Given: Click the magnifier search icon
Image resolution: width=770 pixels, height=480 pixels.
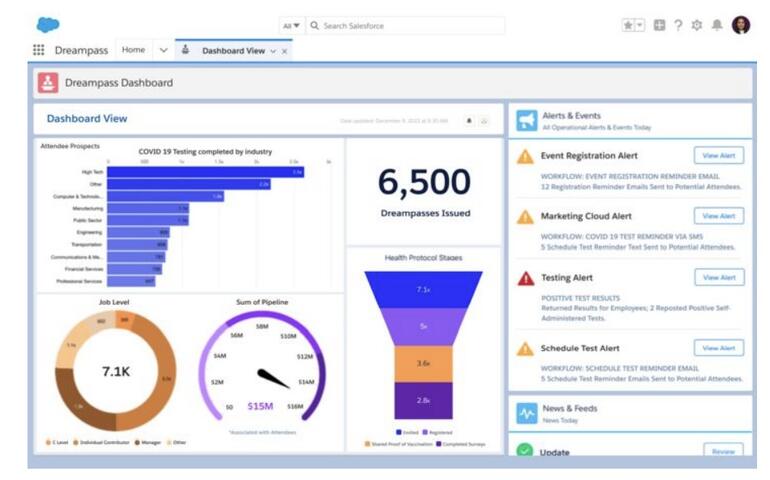Looking at the screenshot, I should tap(314, 25).
